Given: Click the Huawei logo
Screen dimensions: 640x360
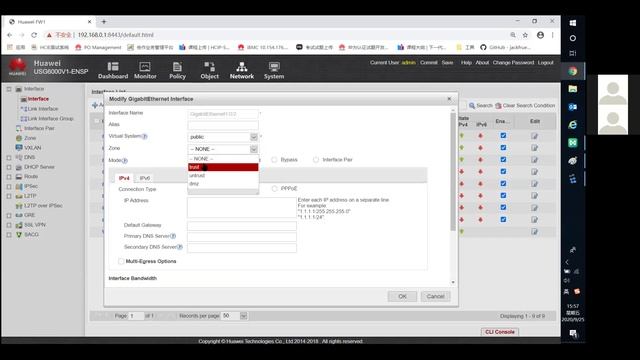Looking at the screenshot, I should tap(18, 67).
